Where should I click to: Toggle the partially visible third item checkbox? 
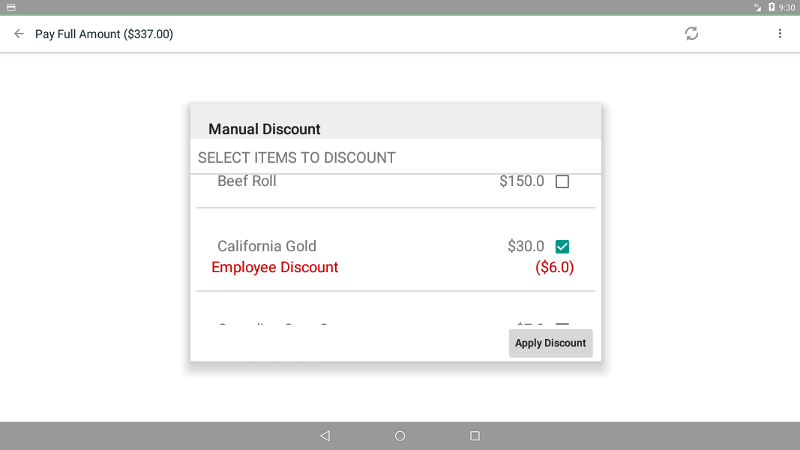(562, 324)
